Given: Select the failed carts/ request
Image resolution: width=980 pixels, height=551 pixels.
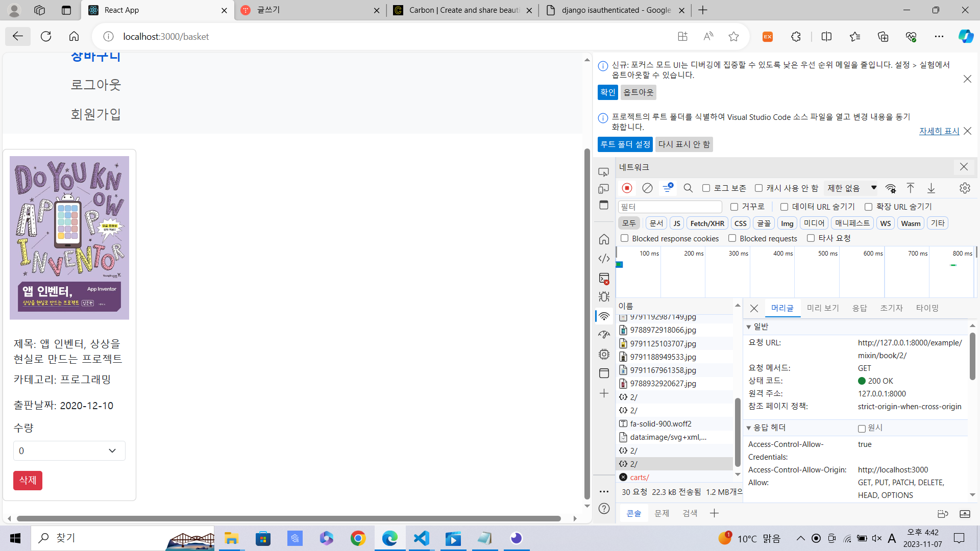Looking at the screenshot, I should tap(639, 478).
